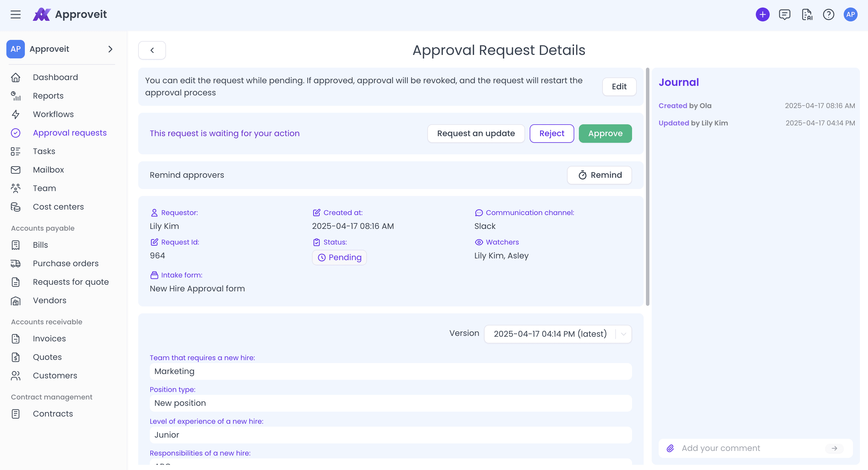Click the Remind button
Viewport: 868px width, 470px height.
599,175
